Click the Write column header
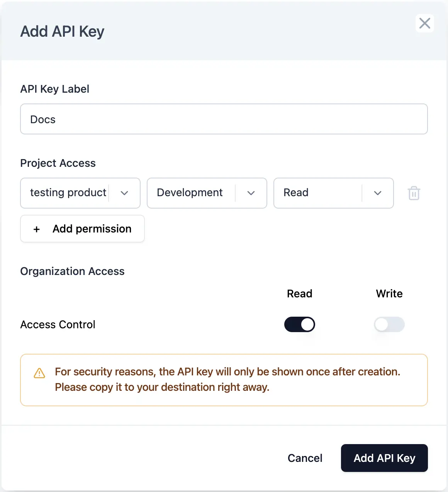 pos(389,294)
